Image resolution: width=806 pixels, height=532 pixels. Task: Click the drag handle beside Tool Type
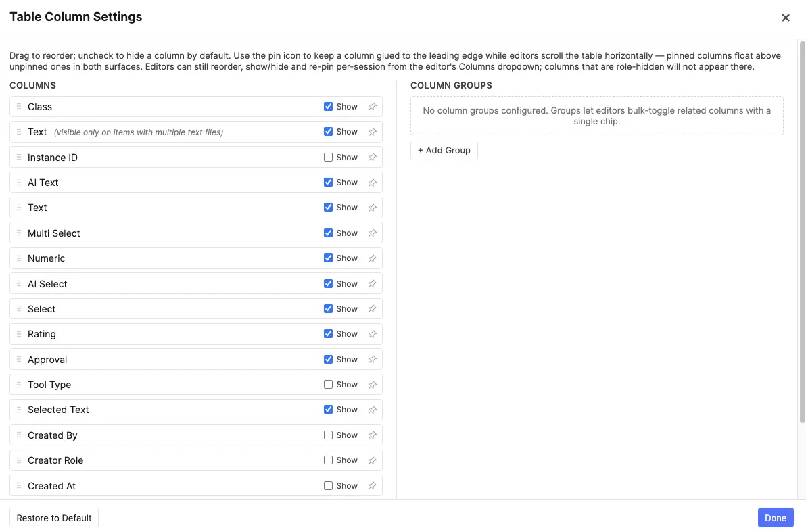pyautogui.click(x=18, y=385)
